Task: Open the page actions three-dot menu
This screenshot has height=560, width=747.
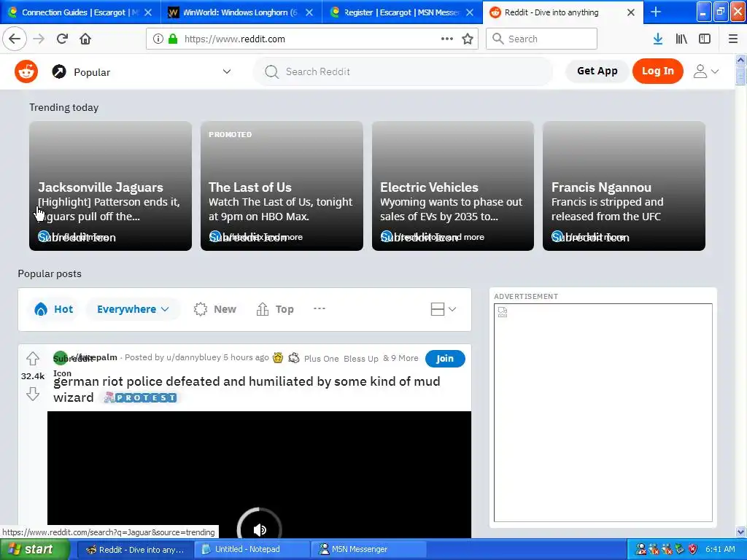Action: pos(447,39)
